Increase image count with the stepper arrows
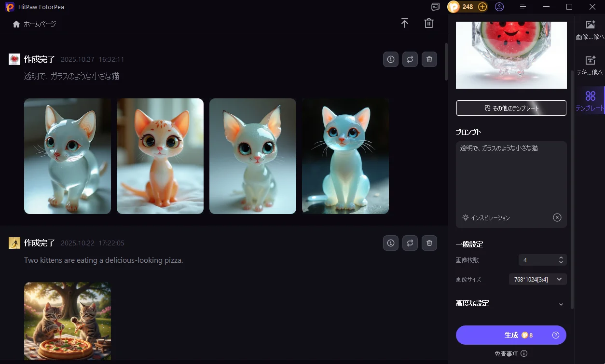Screen dimensions: 605x364 (560, 257)
